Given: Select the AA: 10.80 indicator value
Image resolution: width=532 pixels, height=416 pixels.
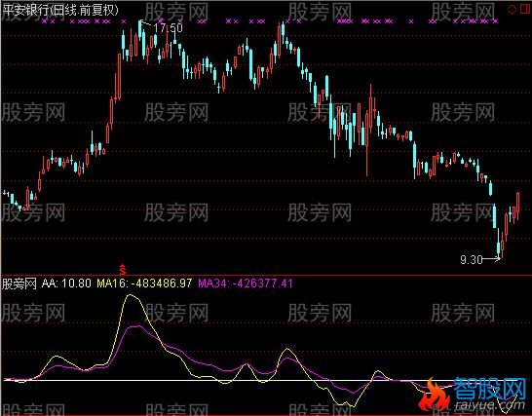Looking at the screenshot, I should (66, 283).
